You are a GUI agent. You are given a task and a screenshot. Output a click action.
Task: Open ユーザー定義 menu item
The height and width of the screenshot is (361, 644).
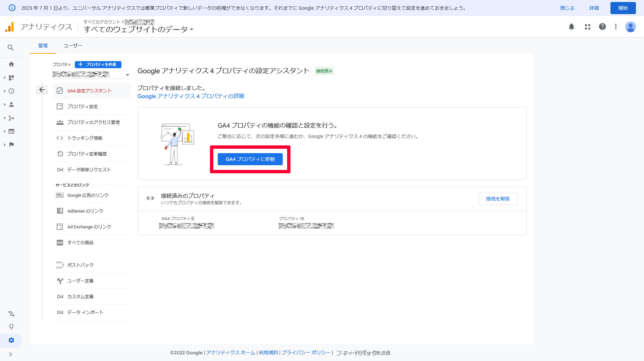(92, 281)
